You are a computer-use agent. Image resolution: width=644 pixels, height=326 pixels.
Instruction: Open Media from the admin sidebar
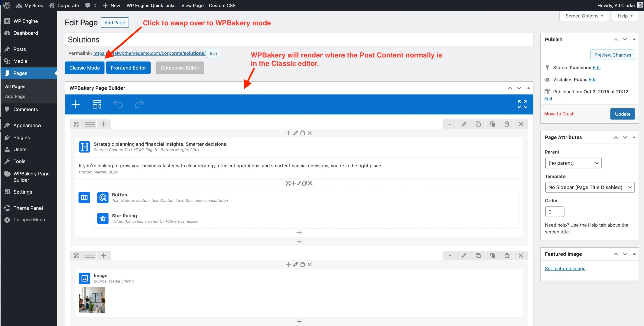(x=20, y=61)
